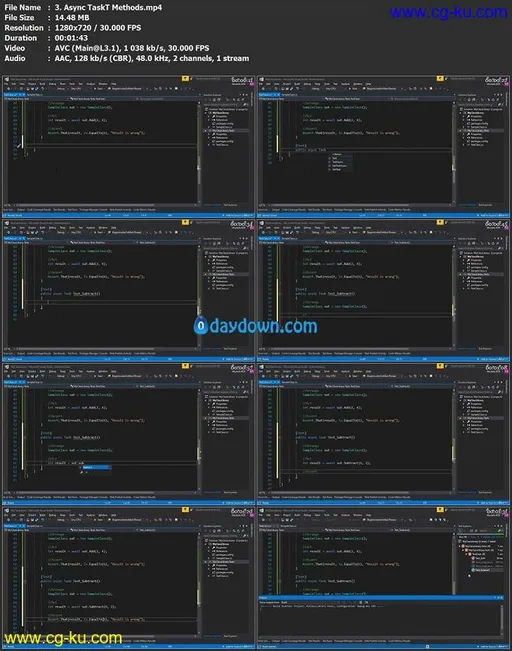The width and height of the screenshot is (512, 651).
Task: Open the frame where Test_Subtract has an empty body
Action: [x=128, y=290]
